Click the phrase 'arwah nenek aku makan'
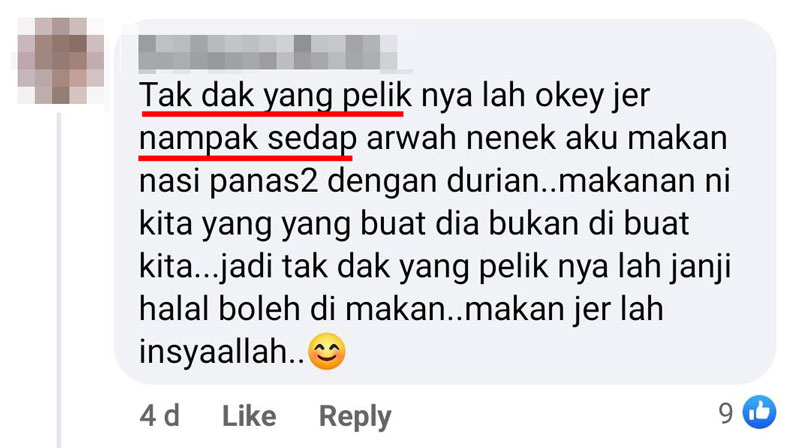This screenshot has width=800, height=448. [x=546, y=138]
